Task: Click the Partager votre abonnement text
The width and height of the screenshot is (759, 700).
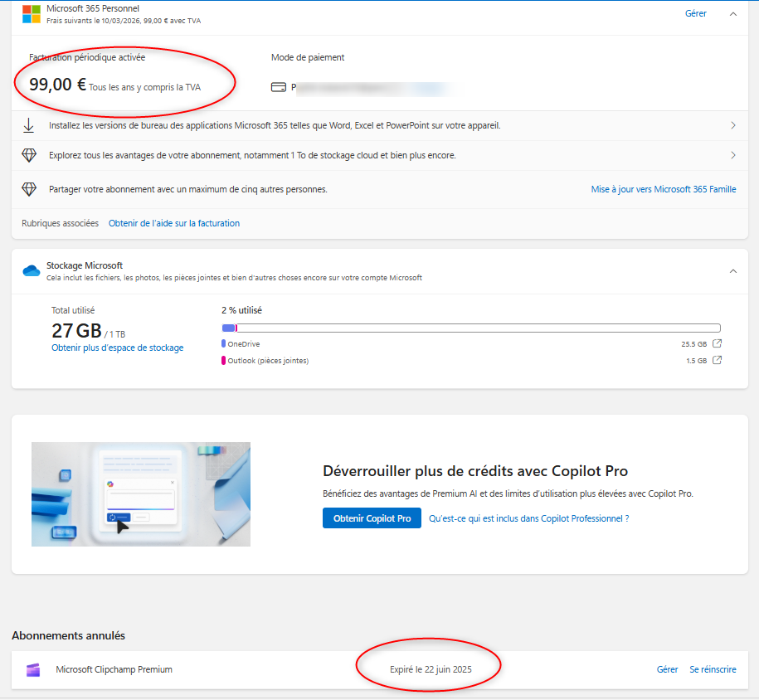Action: [x=188, y=189]
